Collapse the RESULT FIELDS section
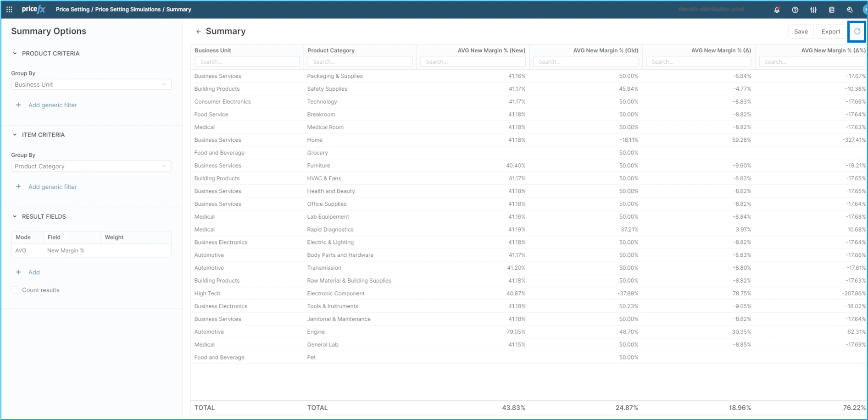868x420 pixels. [x=15, y=216]
